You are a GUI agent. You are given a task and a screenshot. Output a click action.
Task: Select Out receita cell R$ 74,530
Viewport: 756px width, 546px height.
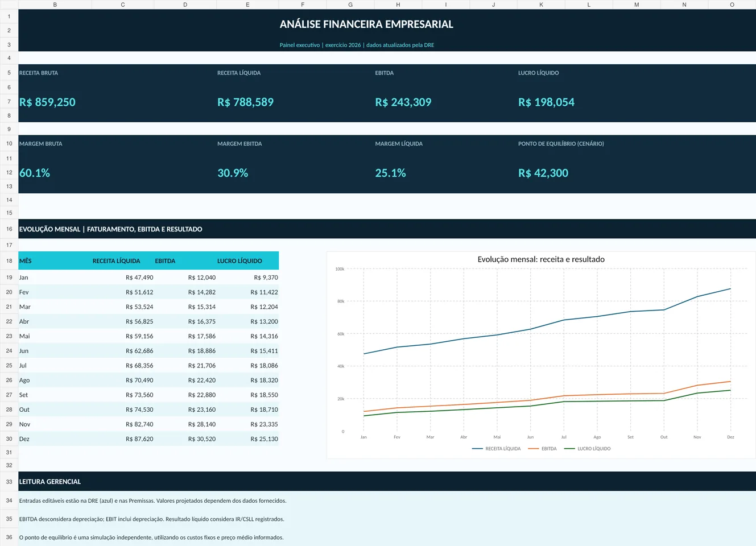(123, 409)
